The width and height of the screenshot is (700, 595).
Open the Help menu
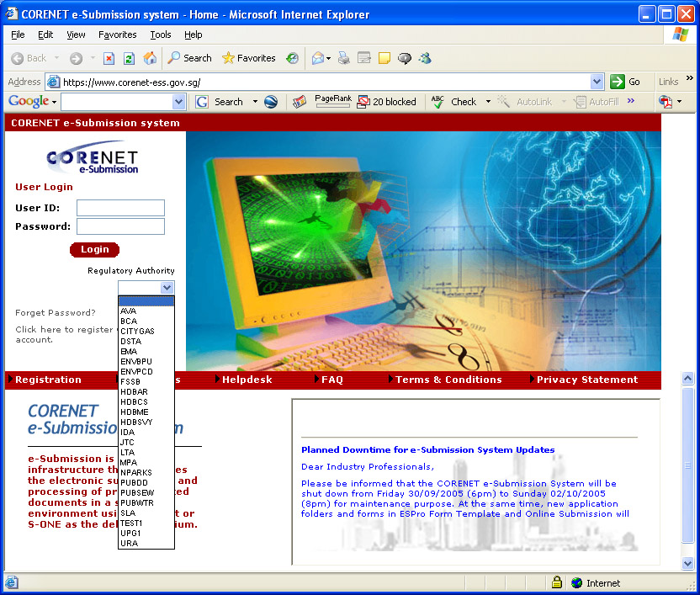click(x=194, y=35)
